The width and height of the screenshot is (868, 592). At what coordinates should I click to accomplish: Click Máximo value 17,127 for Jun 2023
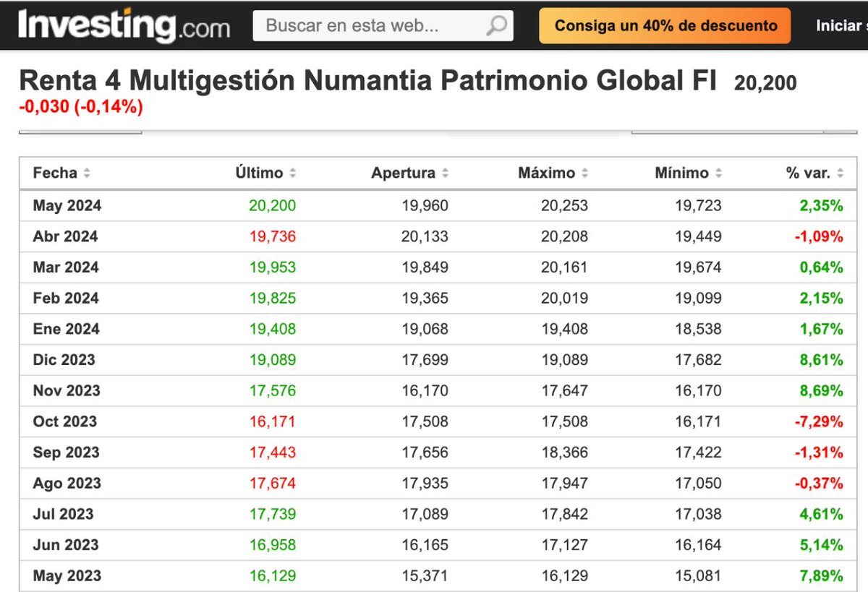[565, 545]
